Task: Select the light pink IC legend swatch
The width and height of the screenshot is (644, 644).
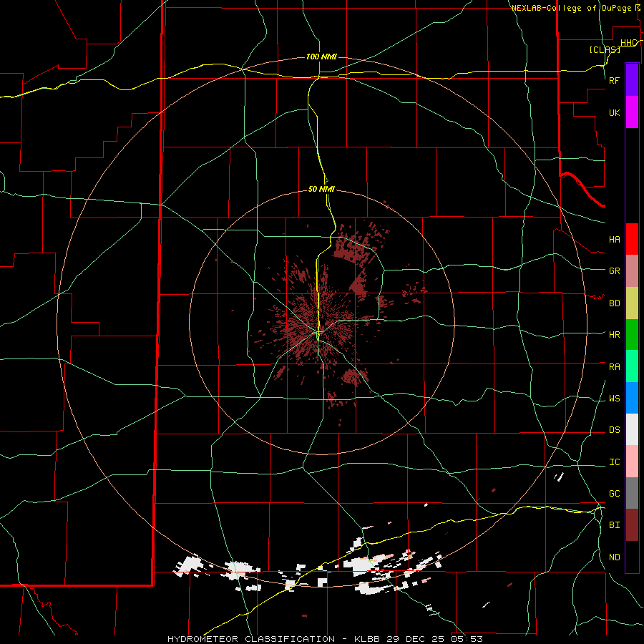Action: point(632,462)
